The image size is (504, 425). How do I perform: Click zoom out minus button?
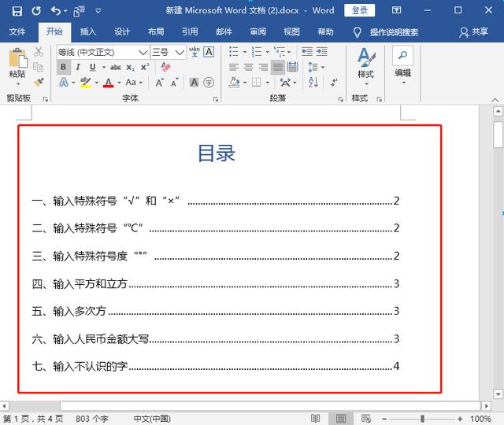click(384, 419)
